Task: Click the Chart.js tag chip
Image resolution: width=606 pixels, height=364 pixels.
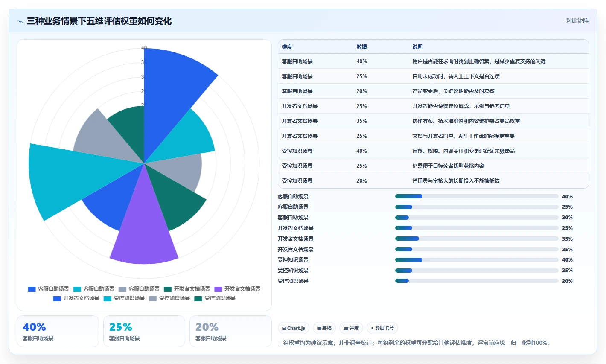Action: (x=294, y=328)
